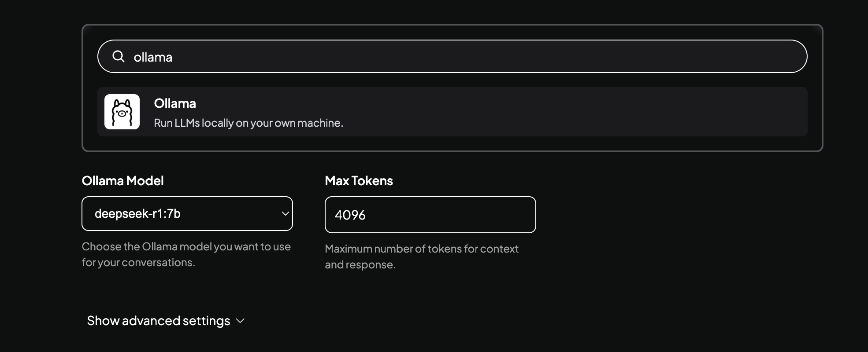Click the Max Tokens field showing 4096

click(430, 215)
